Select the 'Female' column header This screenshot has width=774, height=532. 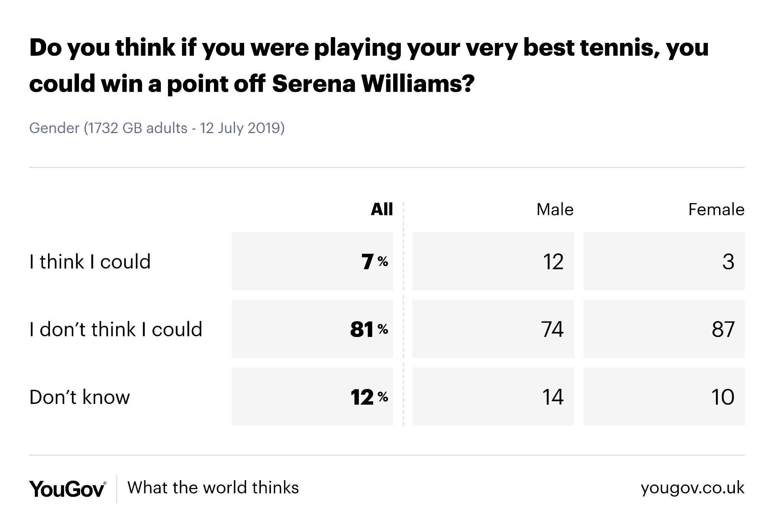pyautogui.click(x=716, y=209)
